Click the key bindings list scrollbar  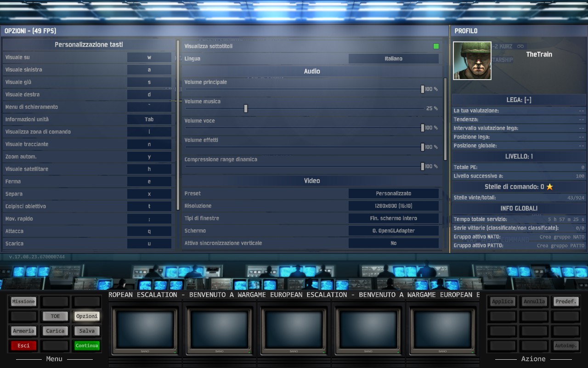point(178,124)
